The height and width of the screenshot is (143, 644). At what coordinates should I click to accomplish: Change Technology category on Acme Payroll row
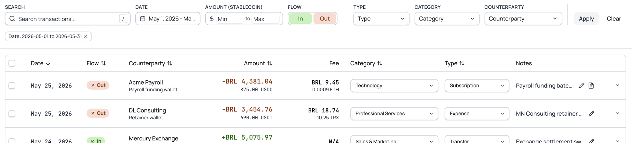394,85
